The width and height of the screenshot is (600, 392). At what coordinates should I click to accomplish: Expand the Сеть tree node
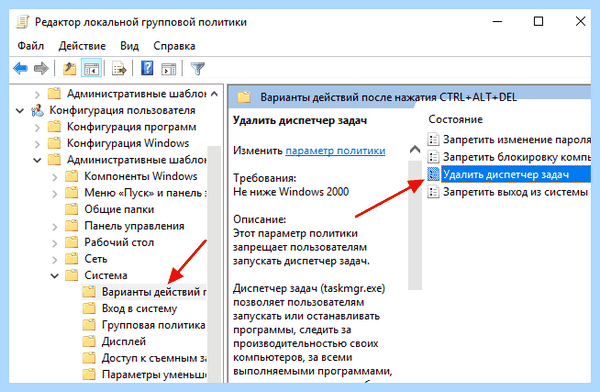55,260
